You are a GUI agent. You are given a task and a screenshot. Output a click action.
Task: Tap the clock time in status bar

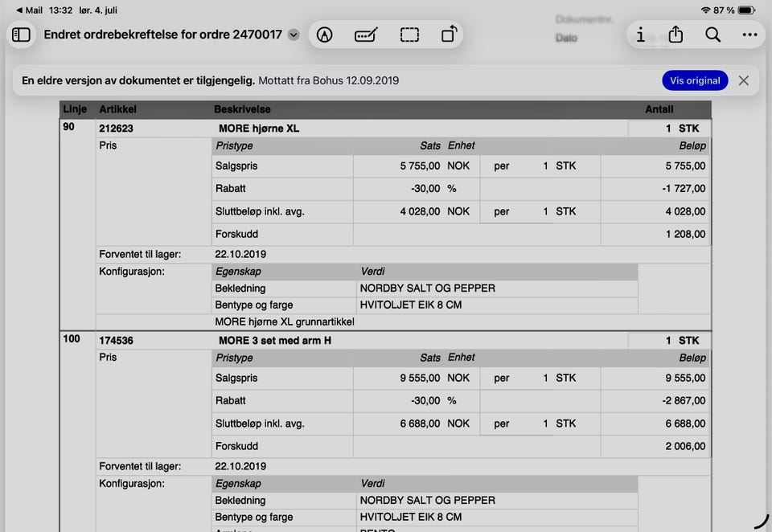(60, 10)
